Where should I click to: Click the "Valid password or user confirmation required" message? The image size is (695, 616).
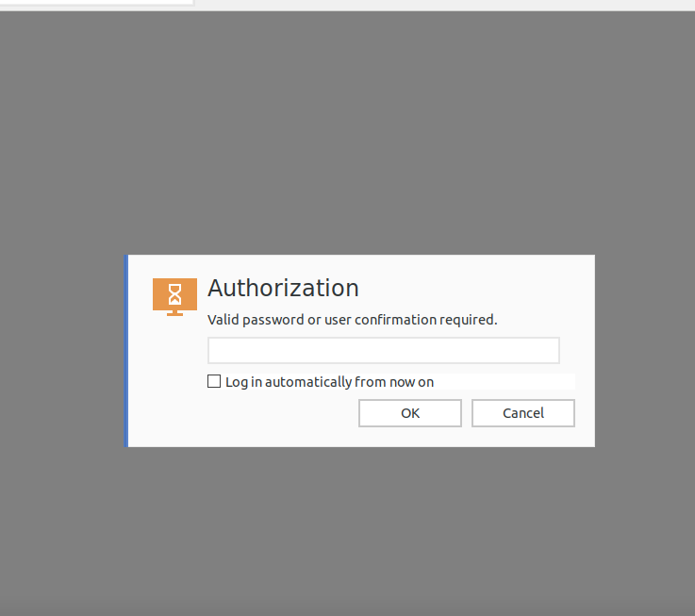(352, 320)
